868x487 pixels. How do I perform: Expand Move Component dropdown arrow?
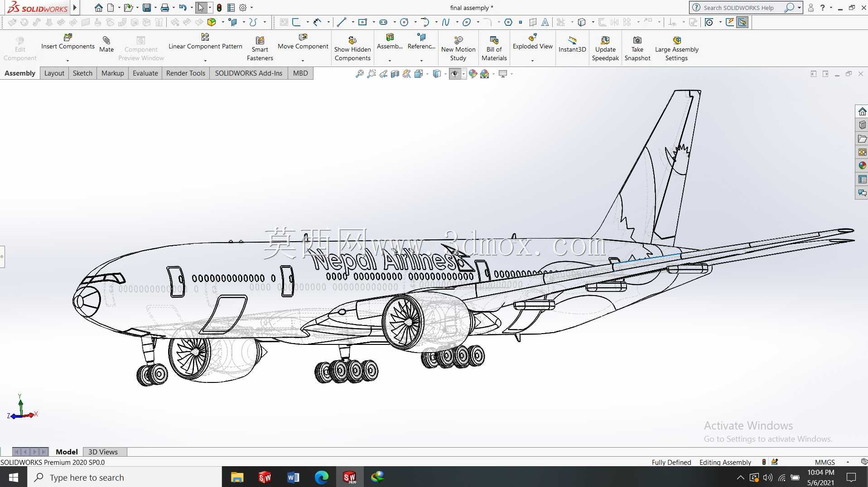303,61
